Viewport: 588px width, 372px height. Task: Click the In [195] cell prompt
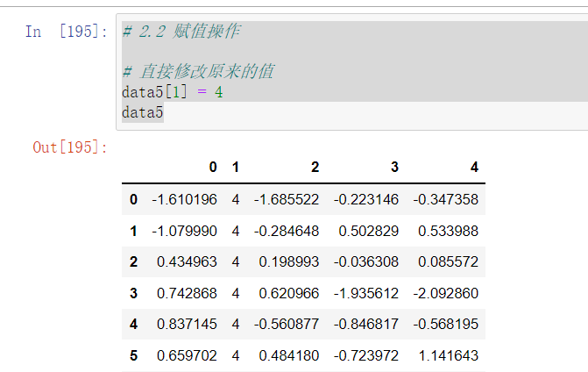67,32
